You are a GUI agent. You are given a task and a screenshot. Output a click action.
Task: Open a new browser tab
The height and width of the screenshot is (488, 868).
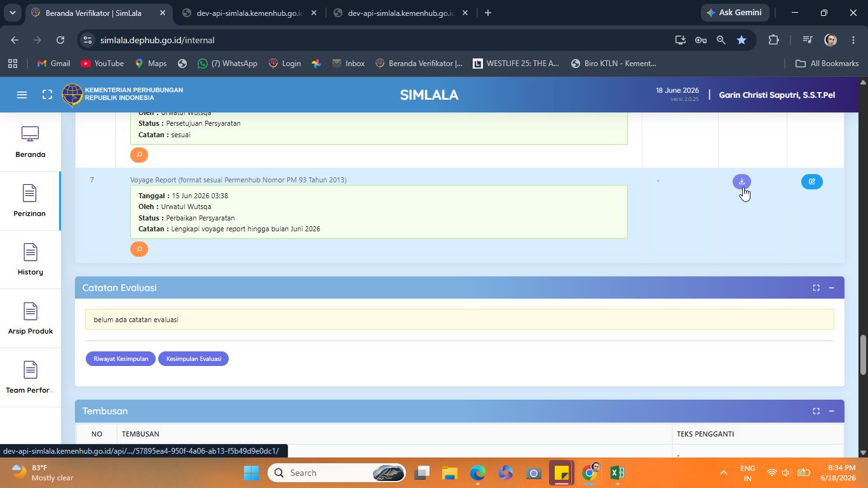[488, 13]
